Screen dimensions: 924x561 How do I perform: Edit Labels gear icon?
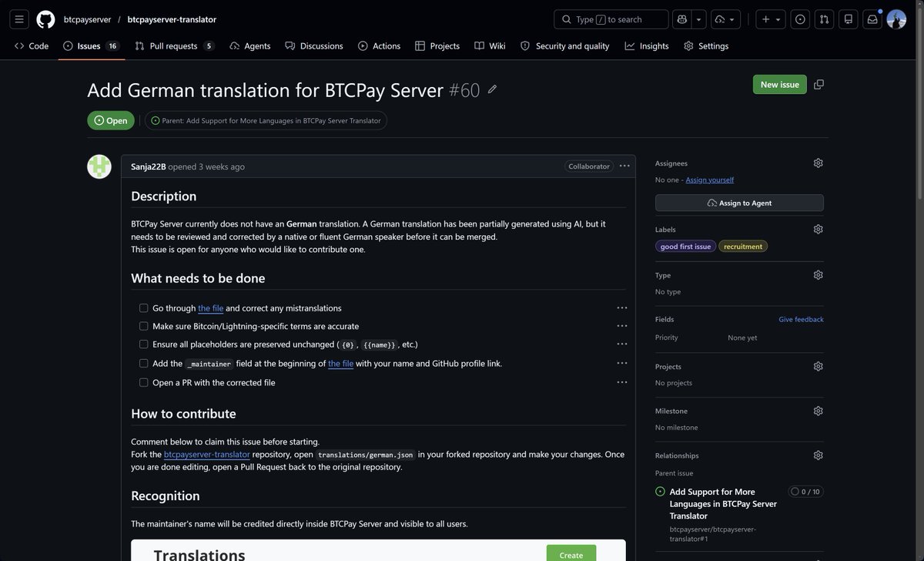point(818,229)
